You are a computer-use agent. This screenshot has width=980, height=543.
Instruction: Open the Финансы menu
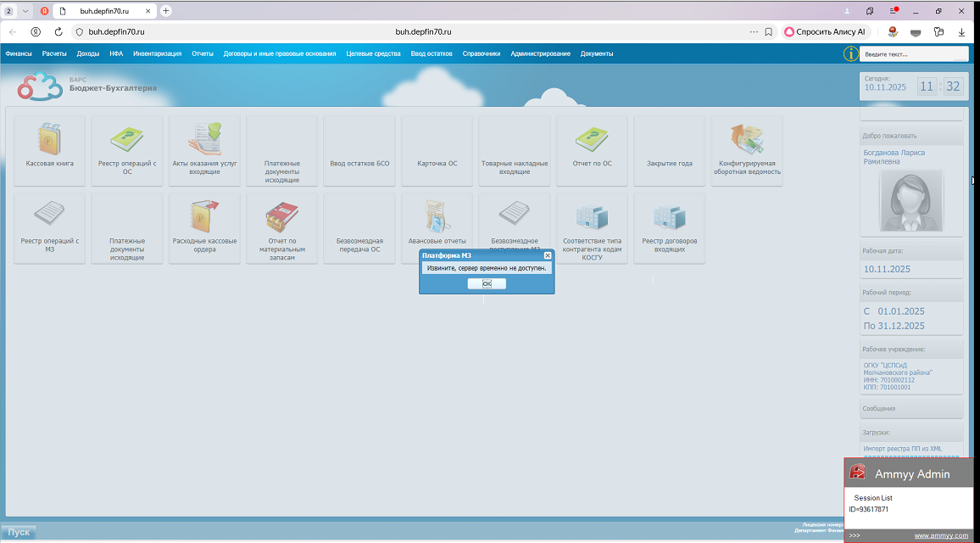pyautogui.click(x=19, y=53)
